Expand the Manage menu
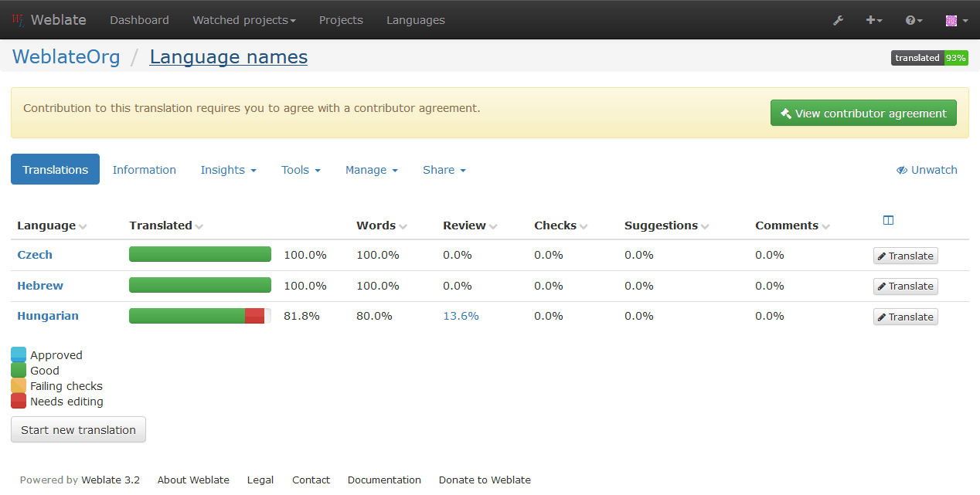This screenshot has width=980, height=495. click(372, 170)
